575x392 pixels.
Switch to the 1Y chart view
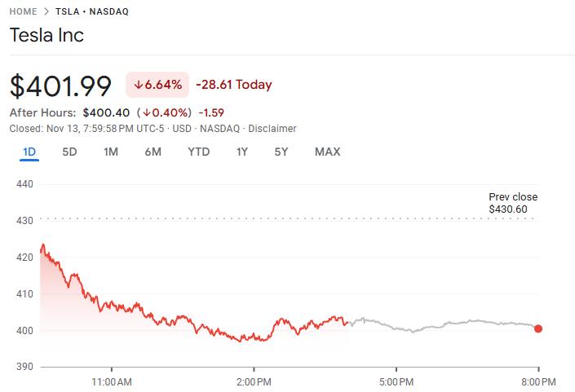click(x=242, y=152)
